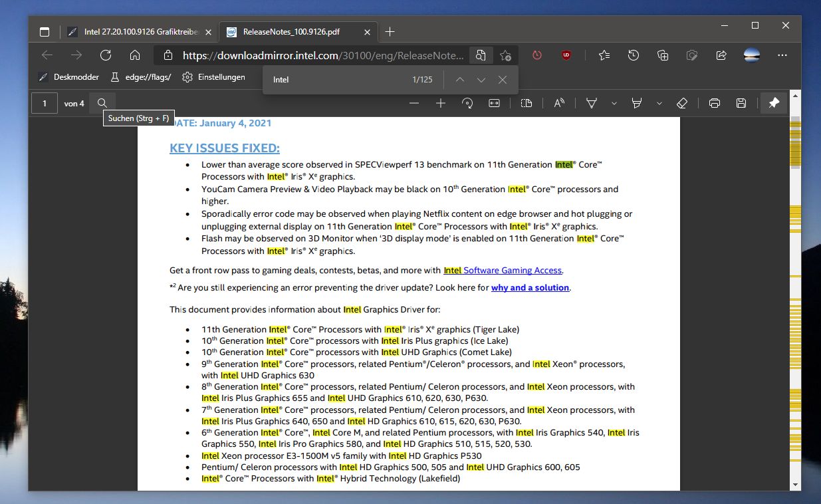Open browsing History
This screenshot has height=504, width=821.
click(634, 55)
